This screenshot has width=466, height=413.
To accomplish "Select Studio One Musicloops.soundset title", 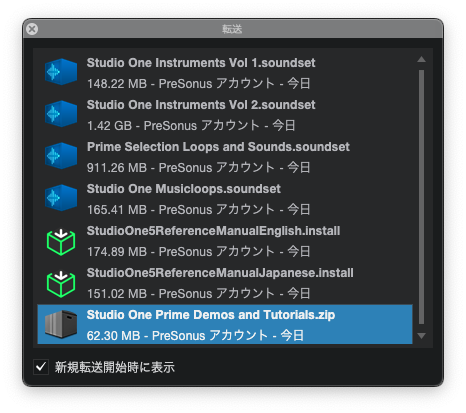I will pos(184,189).
